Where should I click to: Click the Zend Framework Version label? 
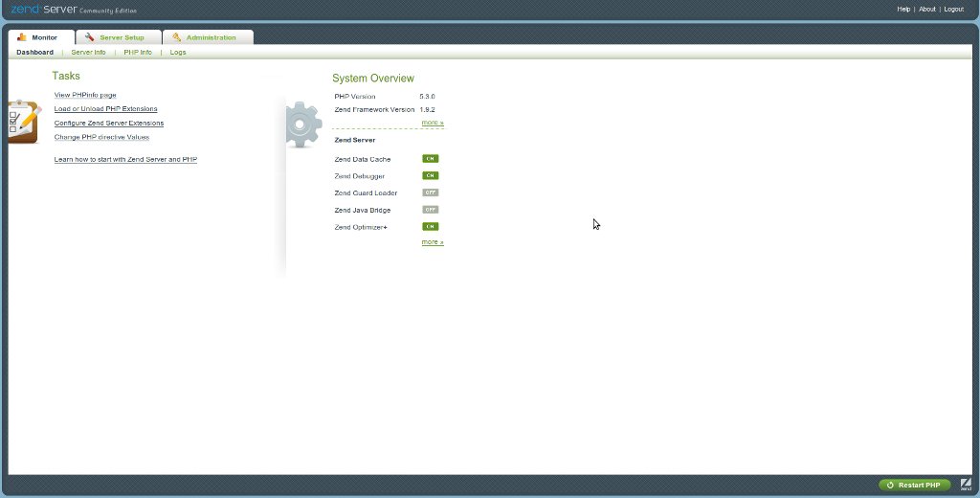click(374, 109)
